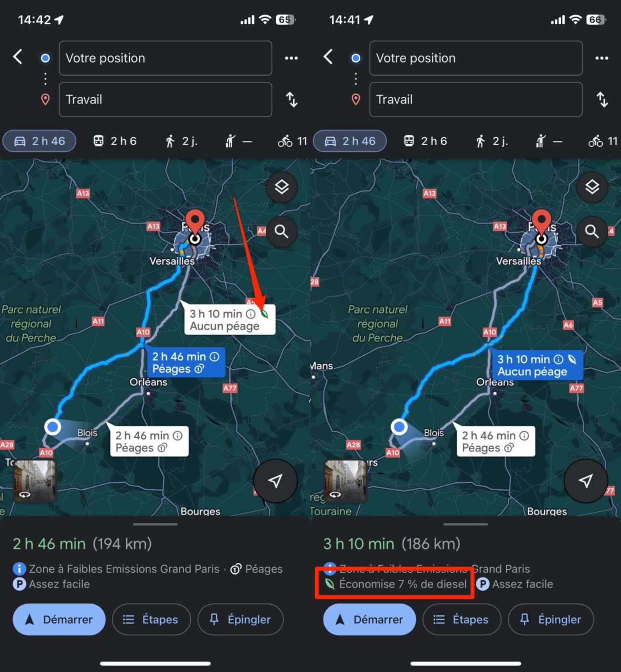Screen dimensions: 621x672
Task: Choose the blue 3 h 10 min eco route, right map
Action: (537, 365)
